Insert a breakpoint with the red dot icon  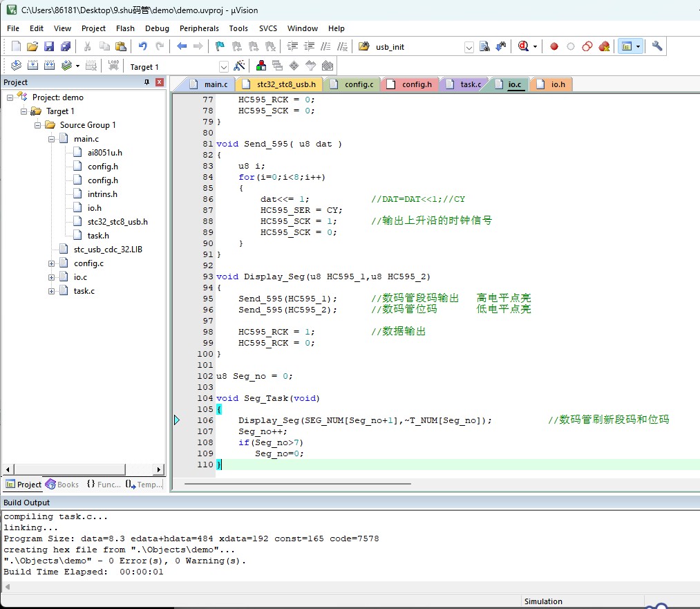(554, 46)
